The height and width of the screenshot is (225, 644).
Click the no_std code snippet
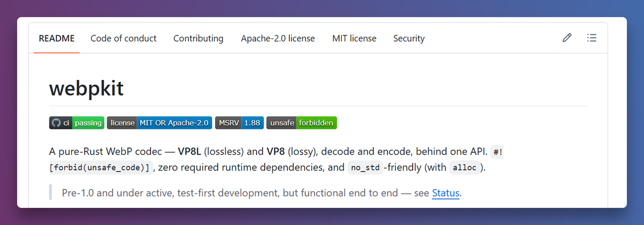point(365,168)
